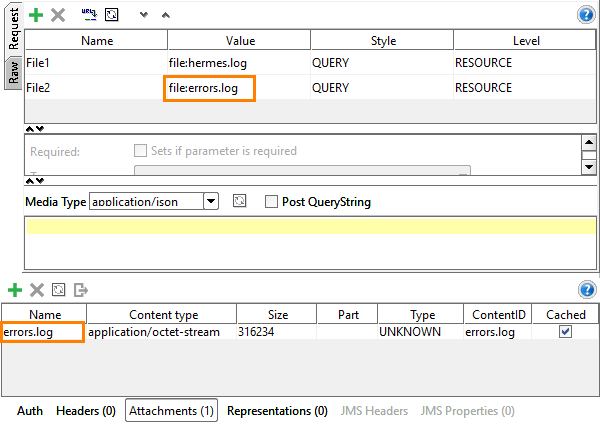This screenshot has height=424, width=600.
Task: Select the File2 parameter name cell
Action: pyautogui.click(x=96, y=88)
